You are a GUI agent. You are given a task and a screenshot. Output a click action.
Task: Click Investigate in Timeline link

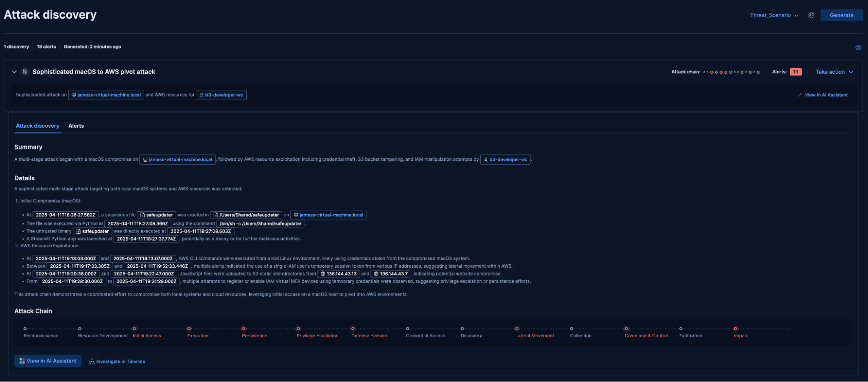117,362
